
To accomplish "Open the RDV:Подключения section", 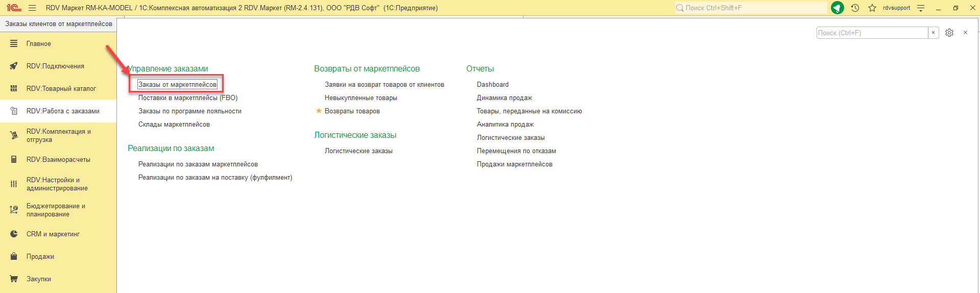I will click(x=58, y=66).
